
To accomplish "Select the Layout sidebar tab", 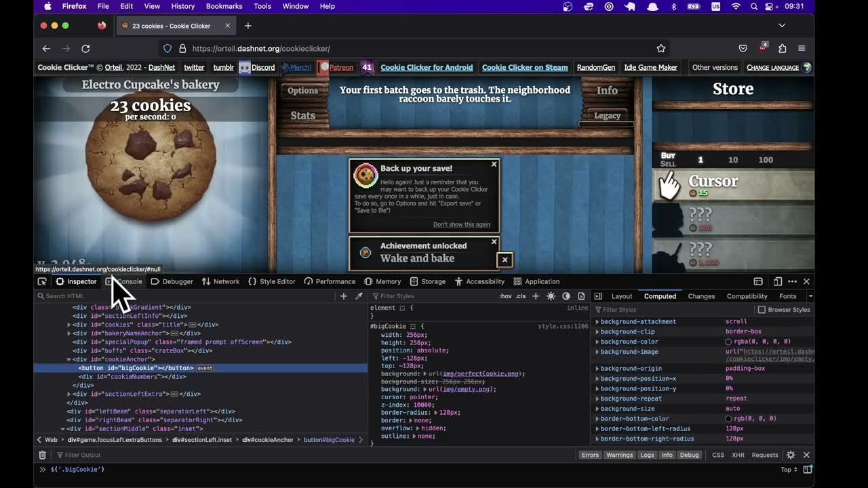I will [622, 296].
